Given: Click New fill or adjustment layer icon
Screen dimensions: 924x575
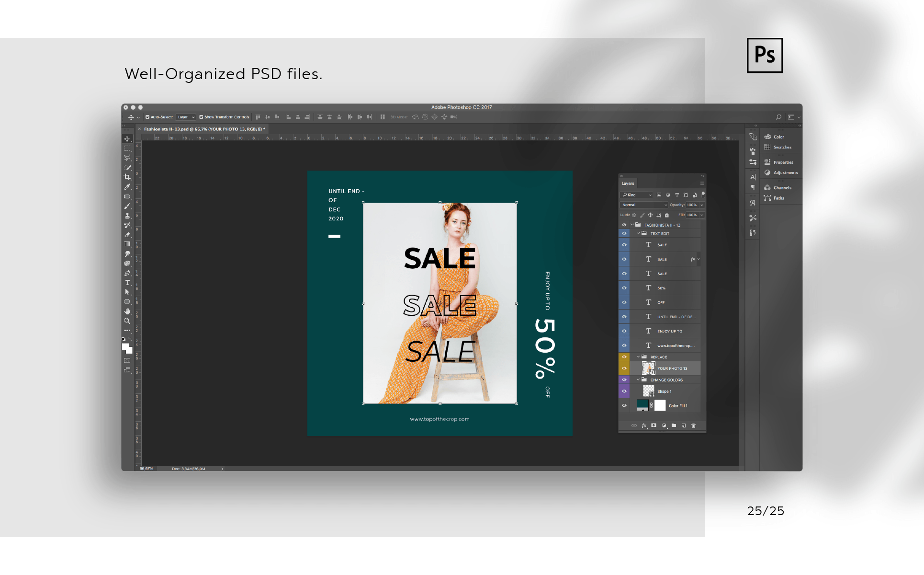Looking at the screenshot, I should point(664,425).
